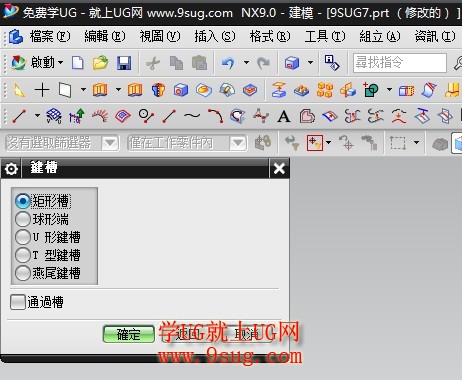The width and height of the screenshot is (462, 380).
Task: Redo with the grey redo arrow
Action: point(263,63)
